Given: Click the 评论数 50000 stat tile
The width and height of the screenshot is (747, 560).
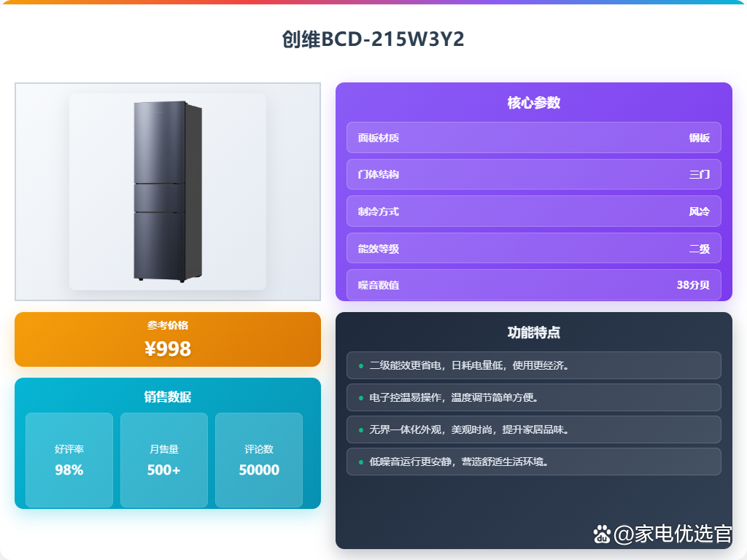Looking at the screenshot, I should point(259,460).
